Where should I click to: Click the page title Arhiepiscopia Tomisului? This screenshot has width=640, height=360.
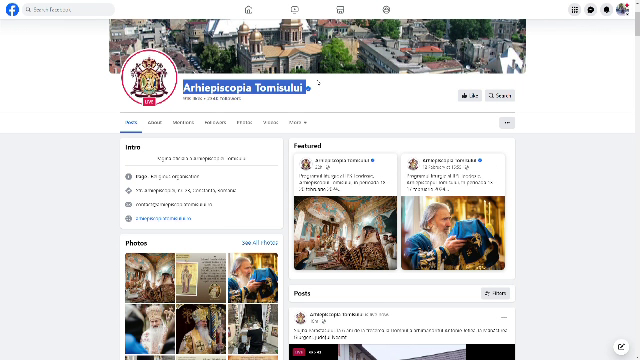pyautogui.click(x=243, y=88)
